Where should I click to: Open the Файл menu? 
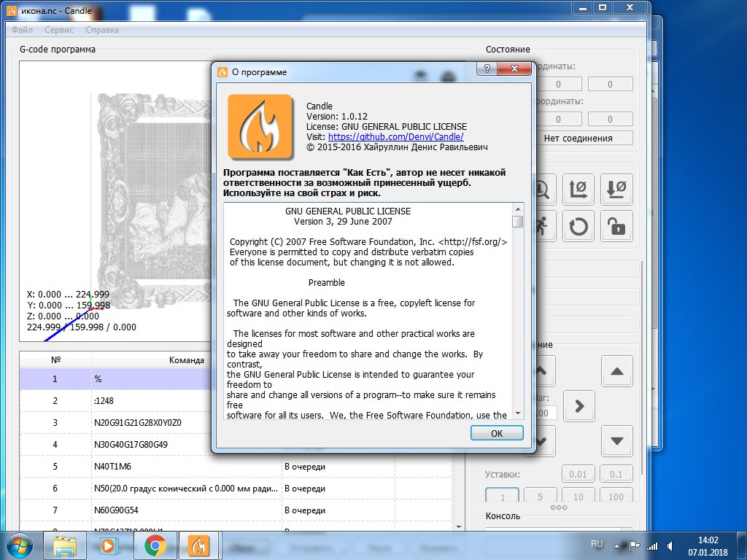[22, 29]
